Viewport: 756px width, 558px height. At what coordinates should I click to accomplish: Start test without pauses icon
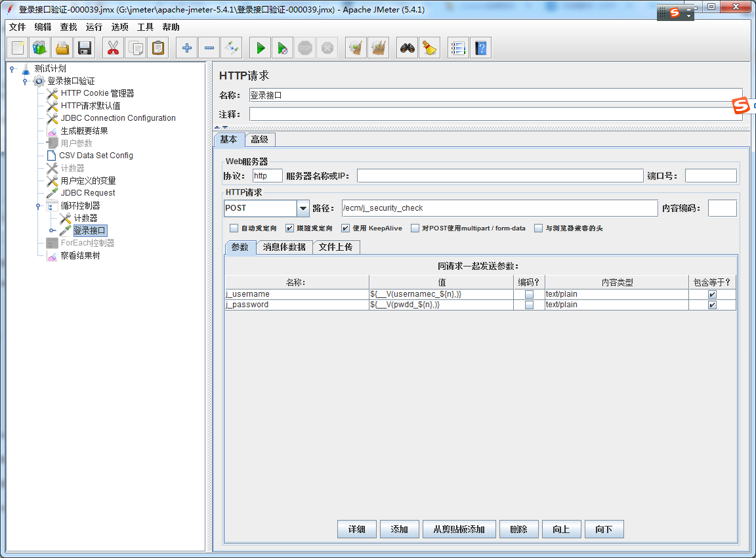pos(283,48)
